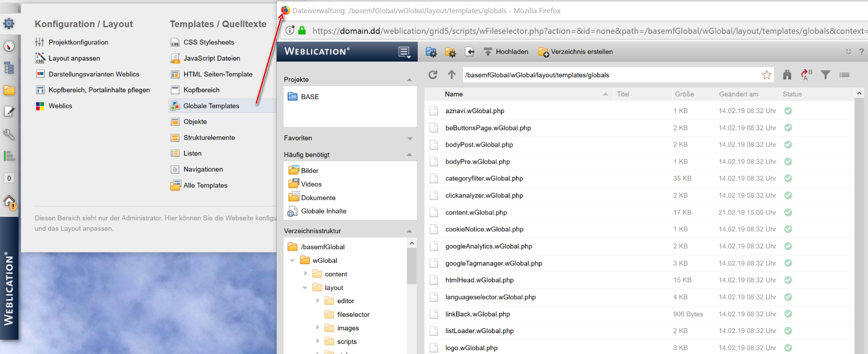Click the blue folder settings icon in toolbar
Image resolution: width=868 pixels, height=354 pixels.
(x=431, y=52)
